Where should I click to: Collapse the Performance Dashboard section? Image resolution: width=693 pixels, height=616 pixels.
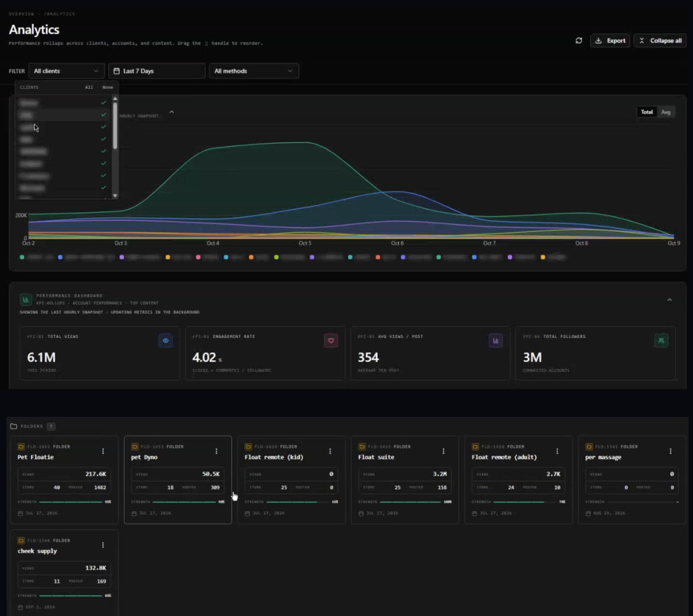tap(669, 300)
